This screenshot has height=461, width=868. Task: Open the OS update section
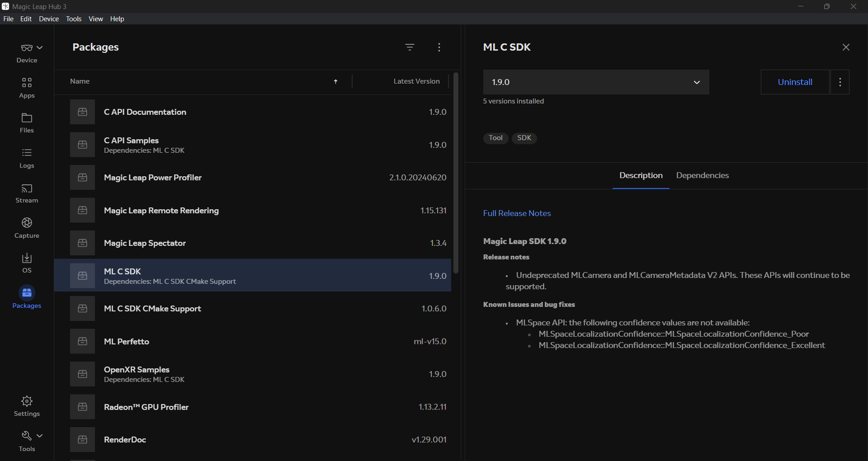click(x=26, y=263)
